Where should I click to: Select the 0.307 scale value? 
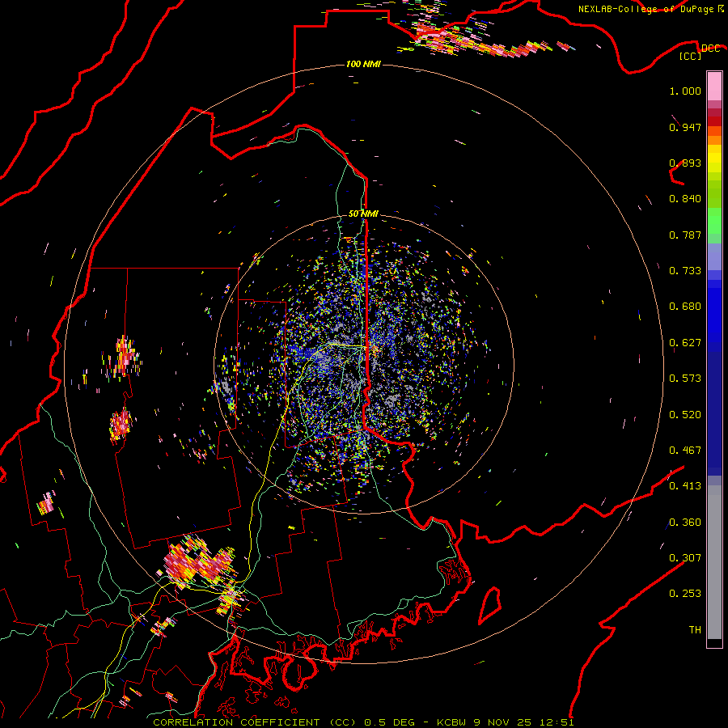point(685,558)
